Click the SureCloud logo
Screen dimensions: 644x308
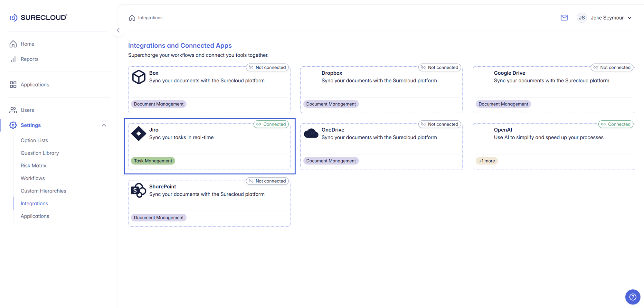pyautogui.click(x=38, y=17)
